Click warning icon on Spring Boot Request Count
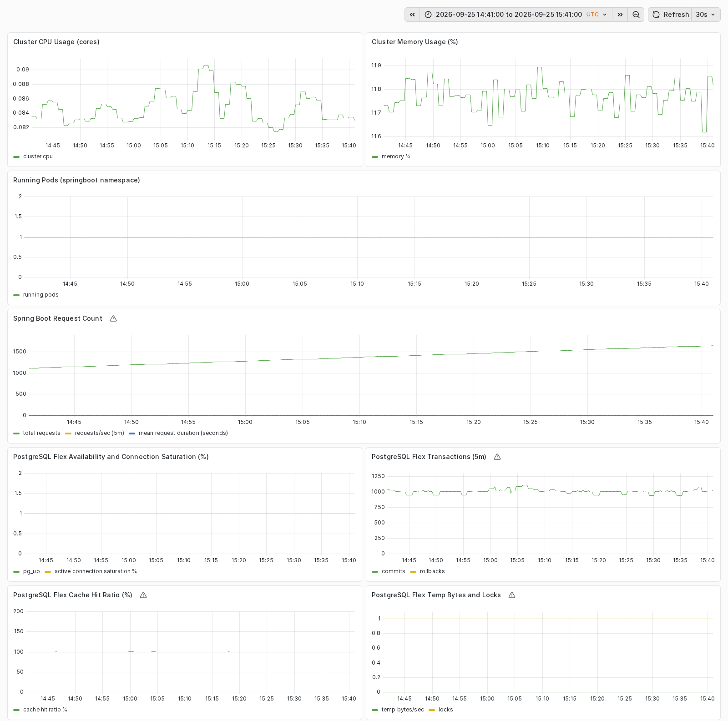 (113, 318)
